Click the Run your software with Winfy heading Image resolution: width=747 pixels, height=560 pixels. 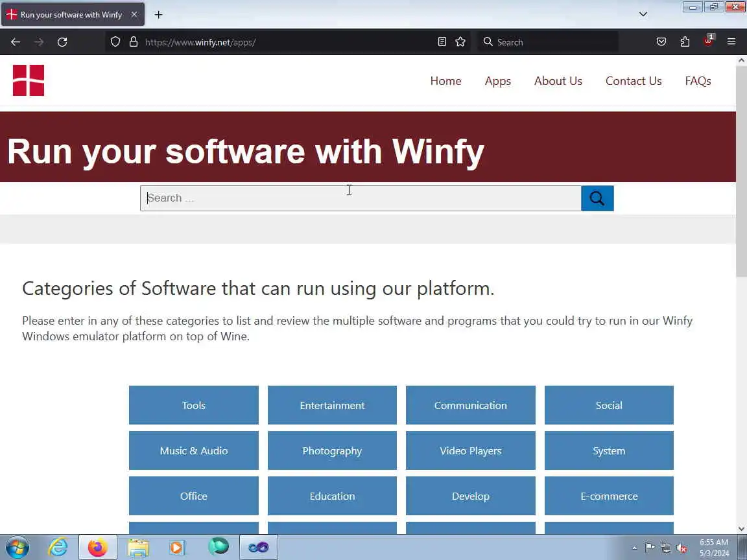(x=246, y=152)
